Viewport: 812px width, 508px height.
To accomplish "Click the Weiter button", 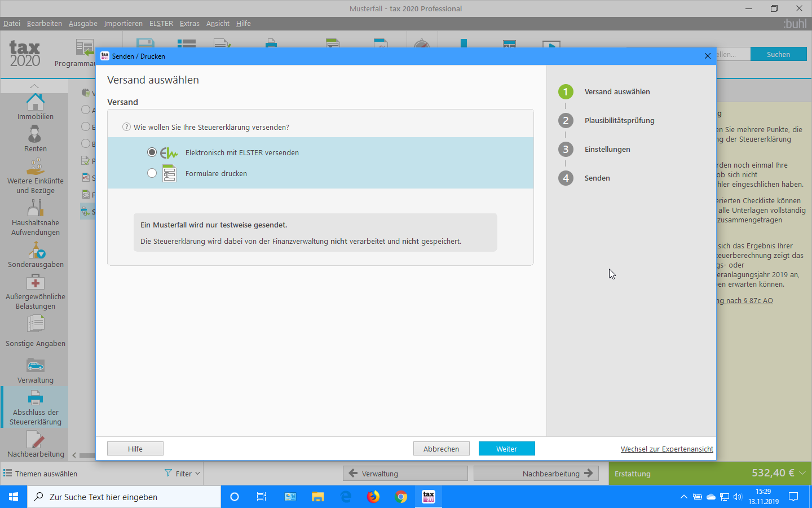I will [x=506, y=449].
